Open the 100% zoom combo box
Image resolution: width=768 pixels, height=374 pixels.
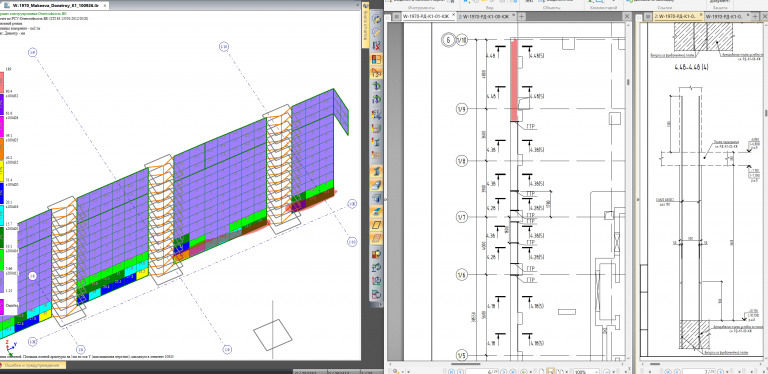coord(587,371)
